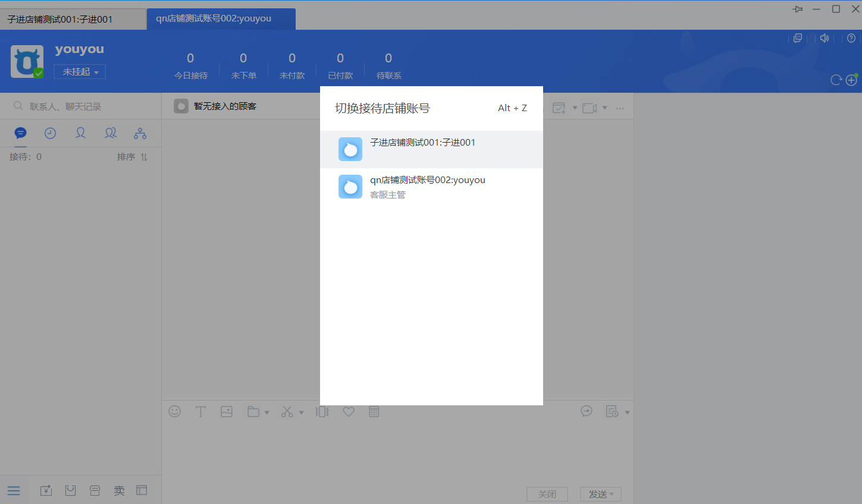Click the 暂无接入的顾客 header avatar
Image resolution: width=862 pixels, height=504 pixels.
(181, 106)
